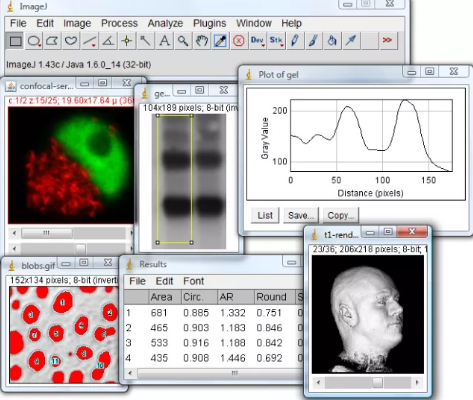
Task: Select the Point crosshair tool
Action: [x=127, y=41]
